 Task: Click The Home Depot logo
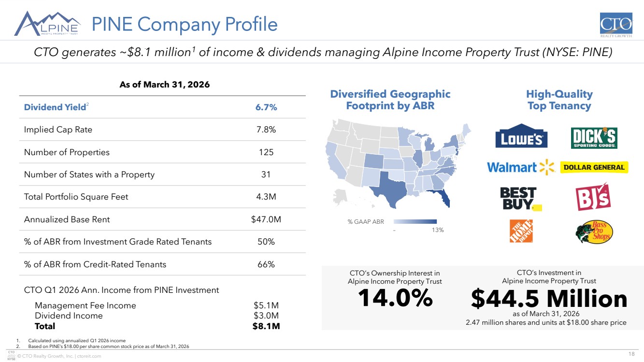point(521,231)
